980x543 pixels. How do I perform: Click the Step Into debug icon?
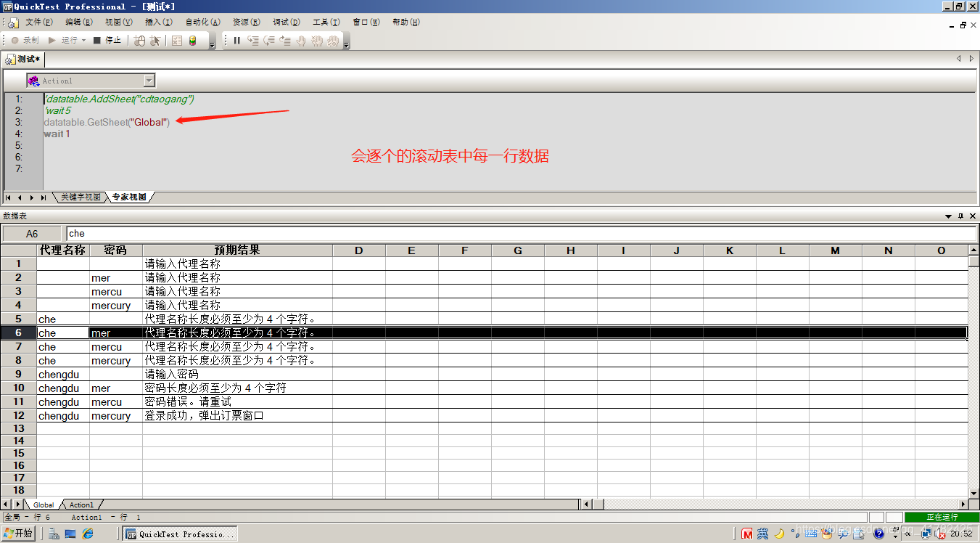pos(253,41)
